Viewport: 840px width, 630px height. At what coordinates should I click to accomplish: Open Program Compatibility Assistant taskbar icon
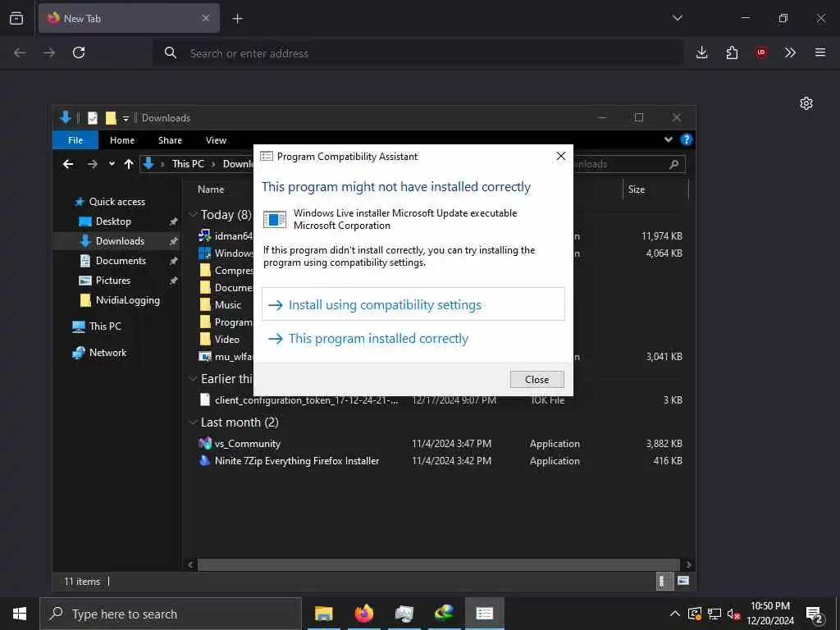pos(484,614)
